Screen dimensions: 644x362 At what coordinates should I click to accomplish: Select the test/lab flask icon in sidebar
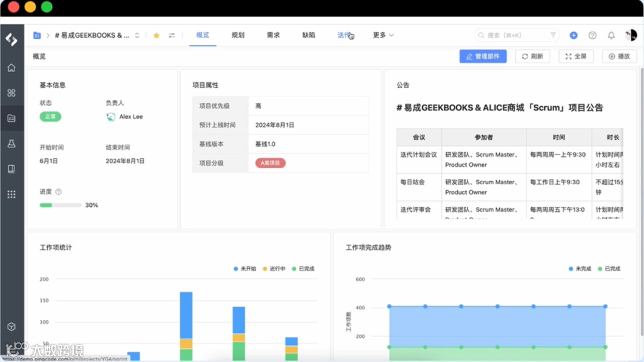[x=11, y=143]
